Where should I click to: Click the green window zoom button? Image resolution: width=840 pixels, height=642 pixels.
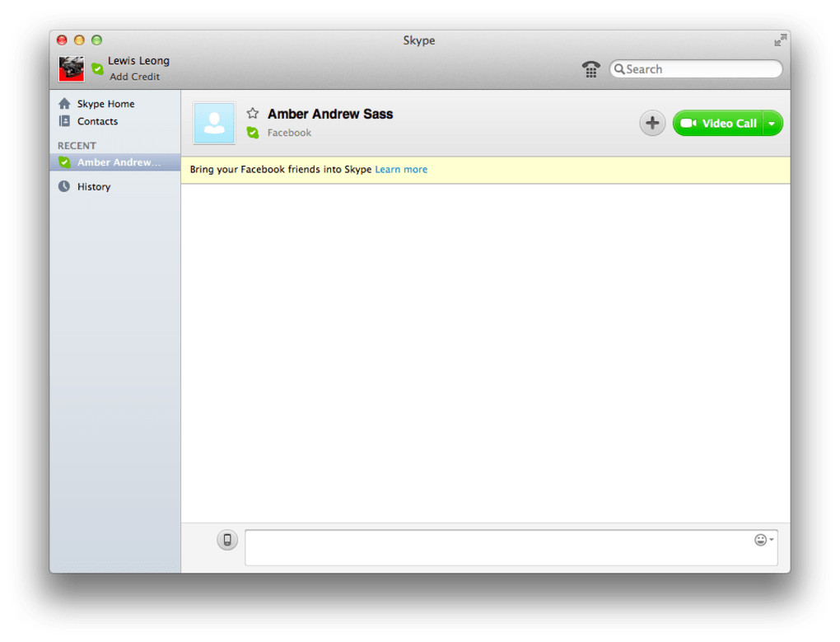(97, 40)
